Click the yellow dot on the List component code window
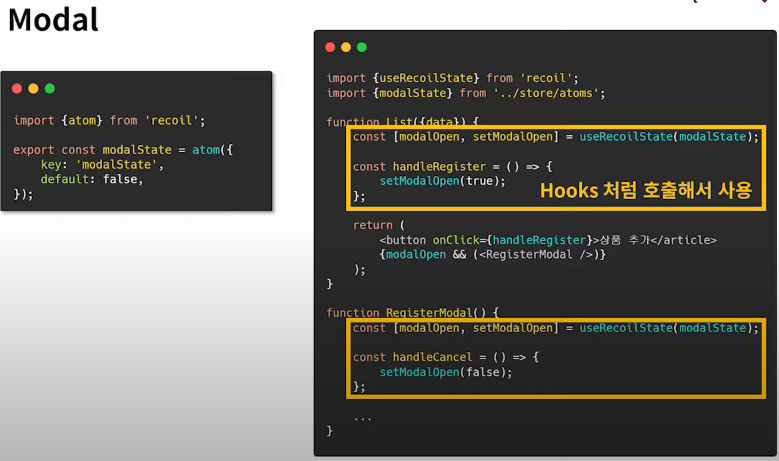Image resolution: width=779 pixels, height=461 pixels. click(x=346, y=47)
